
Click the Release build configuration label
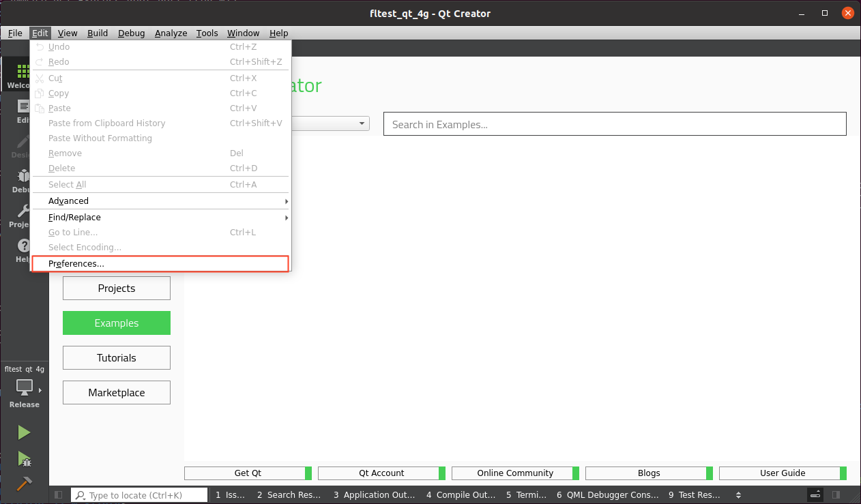click(25, 404)
